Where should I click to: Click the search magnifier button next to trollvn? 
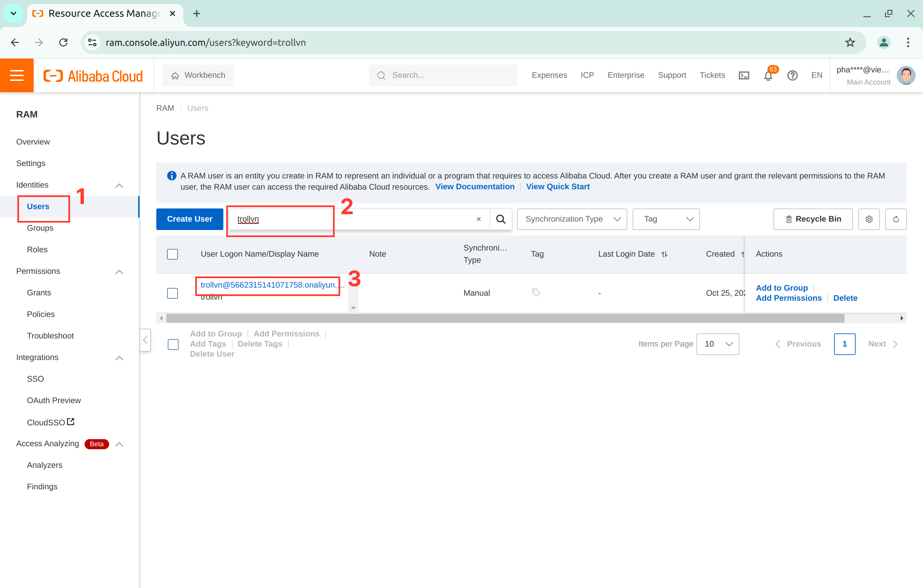coord(501,219)
